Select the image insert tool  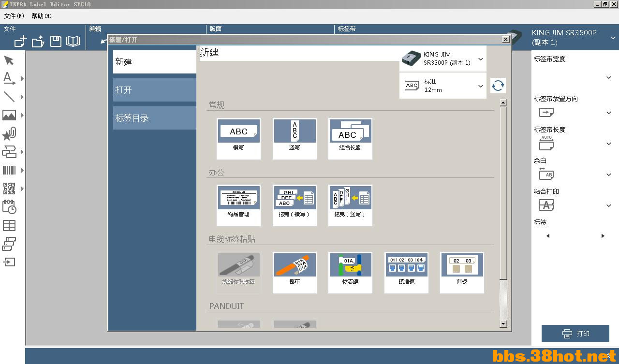pyautogui.click(x=9, y=115)
